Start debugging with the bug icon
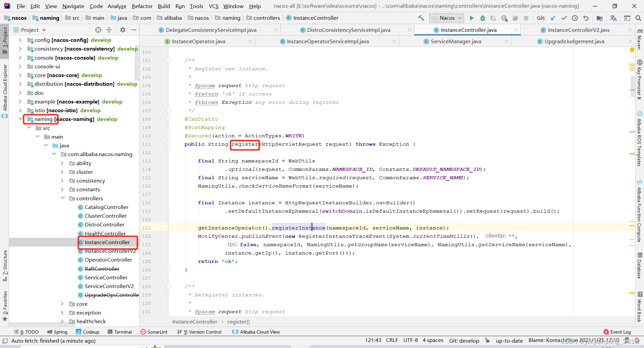This screenshot has width=644, height=348. click(x=483, y=18)
